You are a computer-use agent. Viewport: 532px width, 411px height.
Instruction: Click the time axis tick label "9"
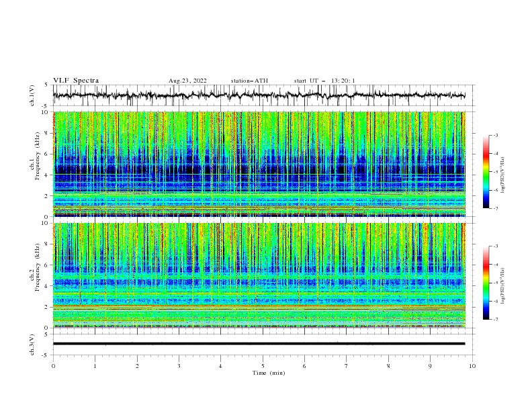(x=430, y=366)
